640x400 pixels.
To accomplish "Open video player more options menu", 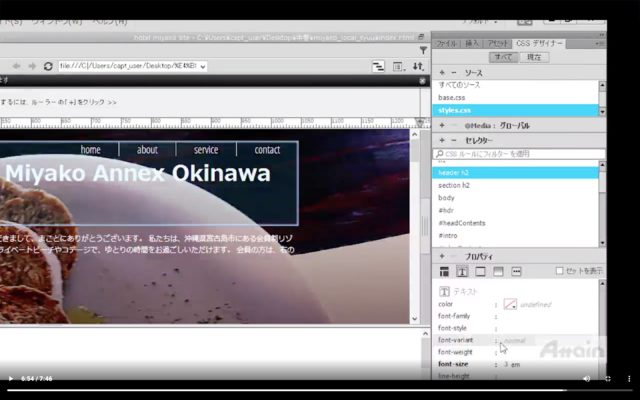I will click(629, 379).
